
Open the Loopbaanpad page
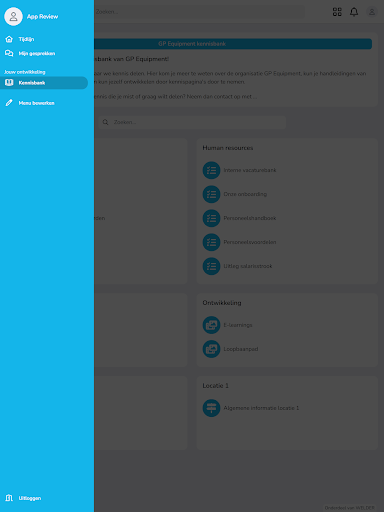point(241,349)
